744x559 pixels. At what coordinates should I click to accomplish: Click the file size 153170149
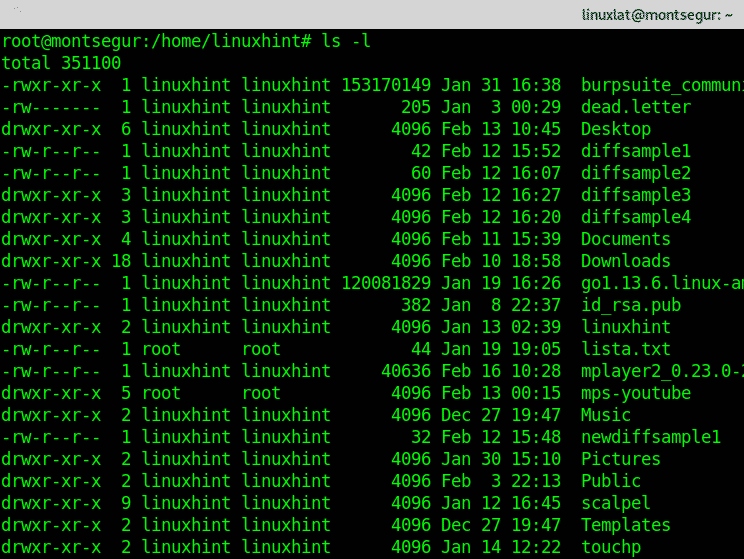tap(386, 85)
